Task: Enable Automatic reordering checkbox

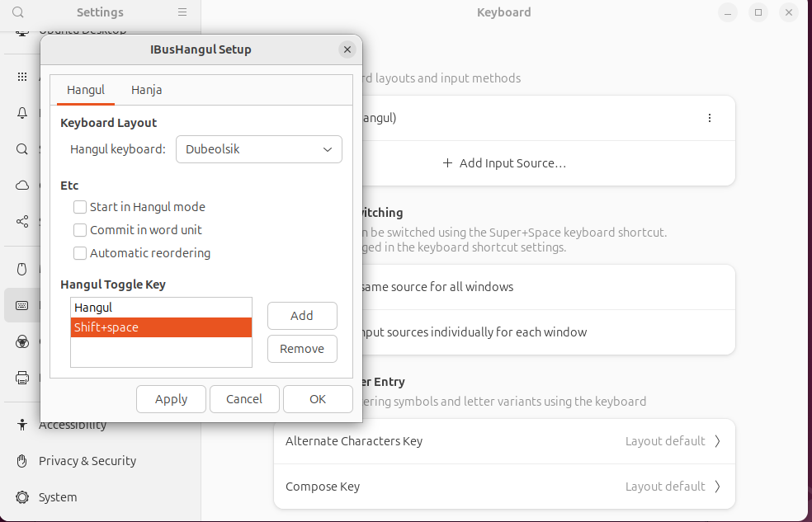Action: click(80, 253)
